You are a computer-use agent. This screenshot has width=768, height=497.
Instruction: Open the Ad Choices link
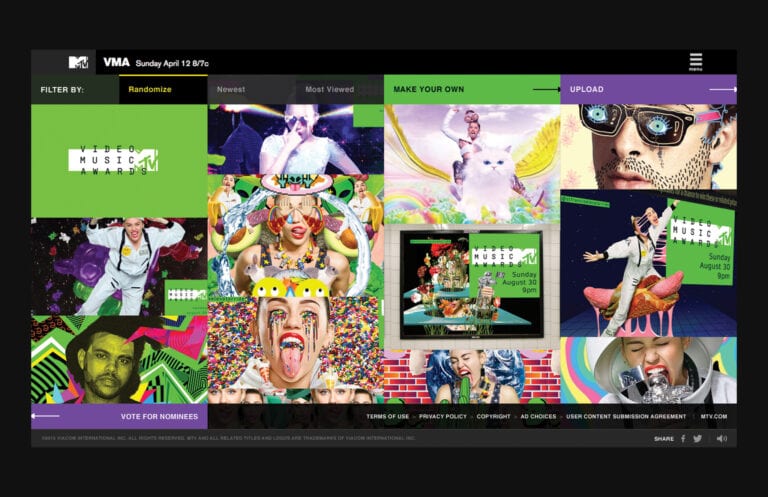click(x=544, y=416)
